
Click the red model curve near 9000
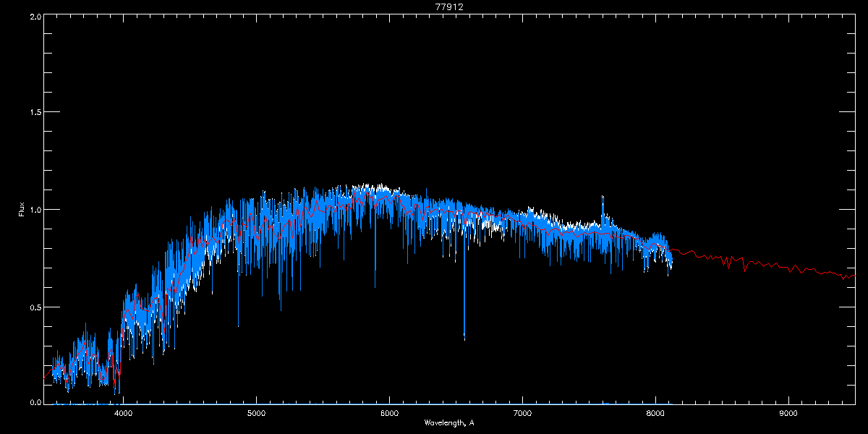(788, 268)
